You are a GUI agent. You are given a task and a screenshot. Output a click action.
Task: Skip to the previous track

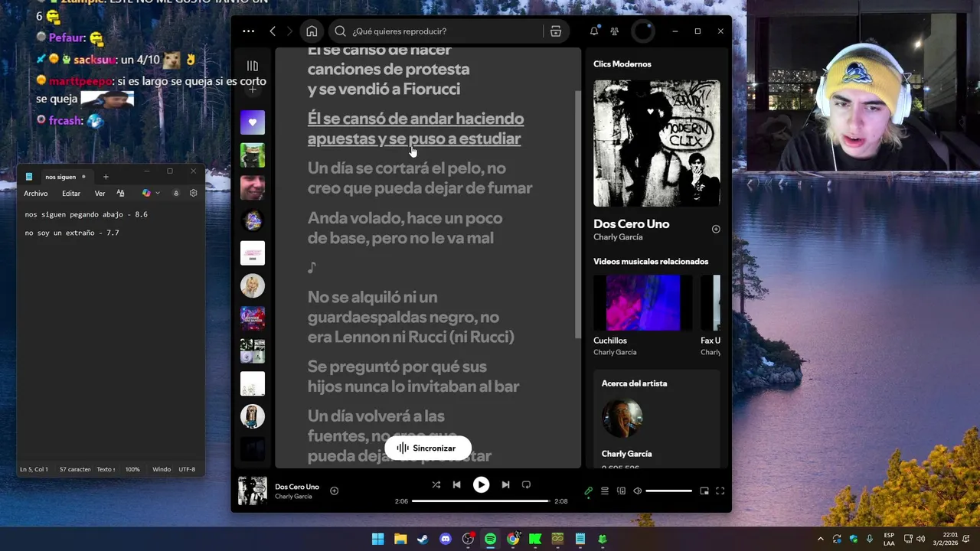click(457, 484)
